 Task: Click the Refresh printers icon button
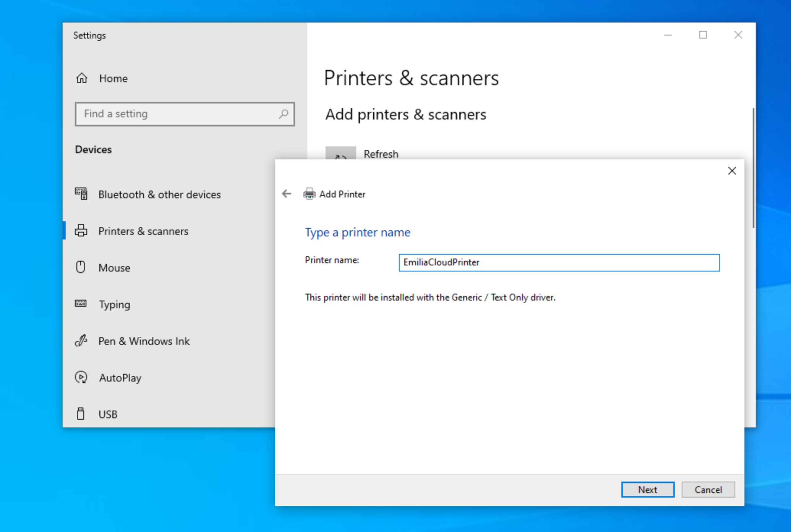click(340, 153)
